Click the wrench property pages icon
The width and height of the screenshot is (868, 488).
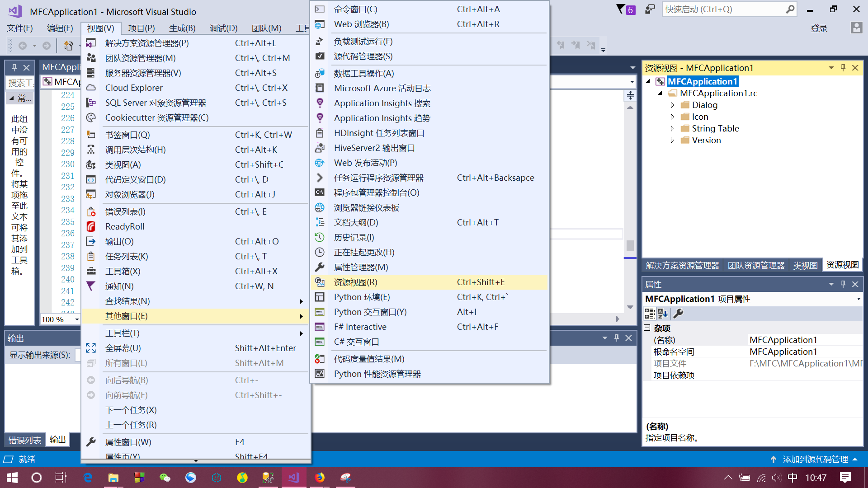[x=678, y=313]
